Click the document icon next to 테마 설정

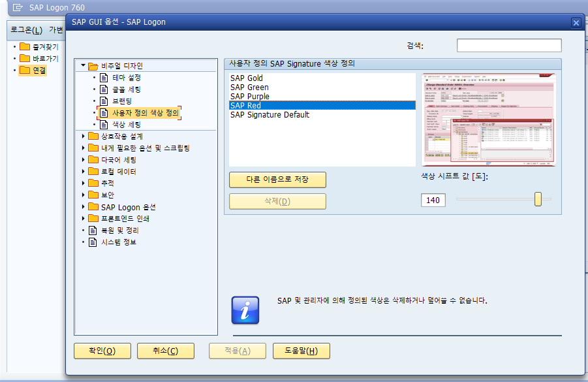click(104, 78)
